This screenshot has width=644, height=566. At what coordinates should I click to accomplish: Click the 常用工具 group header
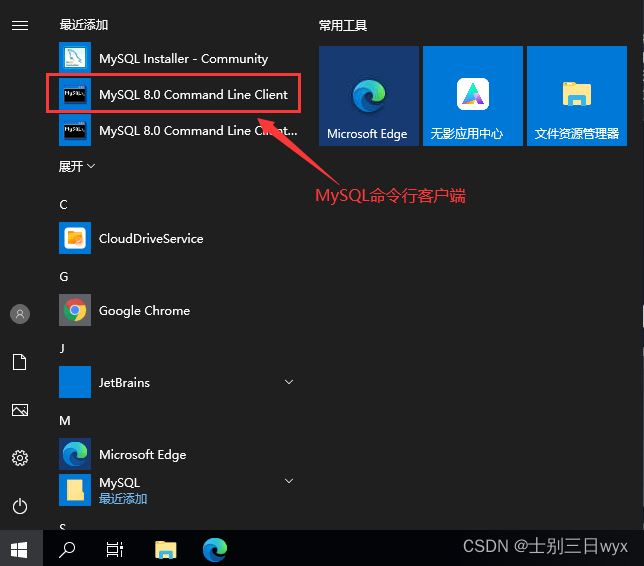pos(343,25)
